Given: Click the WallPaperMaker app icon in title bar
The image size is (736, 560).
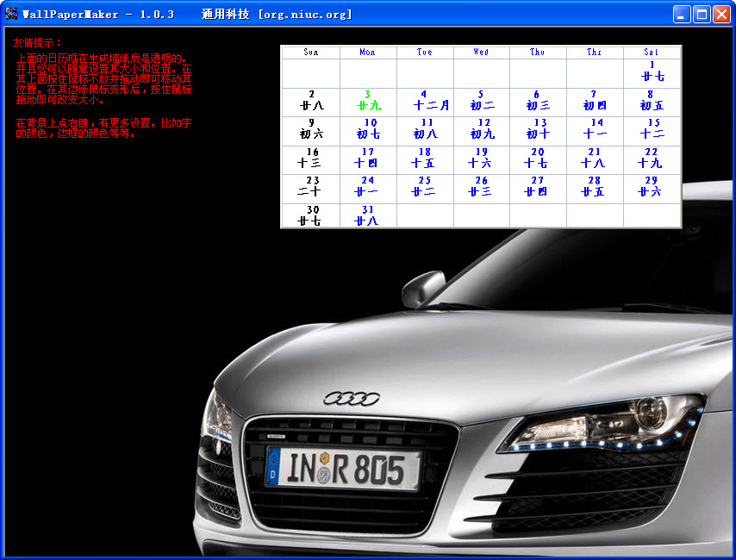Looking at the screenshot, I should (x=11, y=14).
